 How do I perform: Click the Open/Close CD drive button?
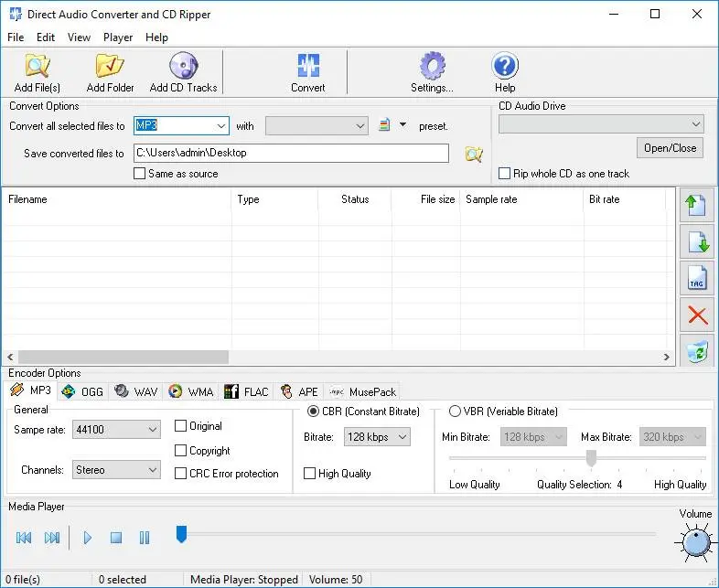click(x=670, y=148)
